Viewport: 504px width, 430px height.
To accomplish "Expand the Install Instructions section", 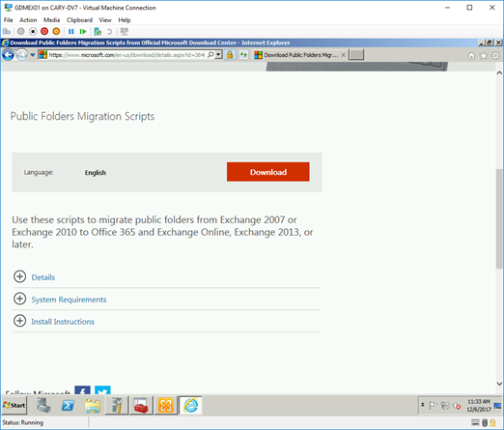I will [19, 321].
